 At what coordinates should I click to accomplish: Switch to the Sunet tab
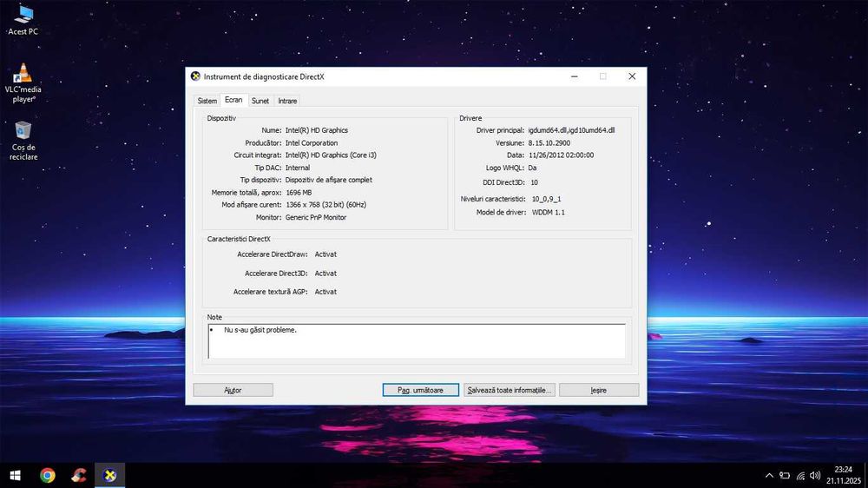(x=260, y=101)
